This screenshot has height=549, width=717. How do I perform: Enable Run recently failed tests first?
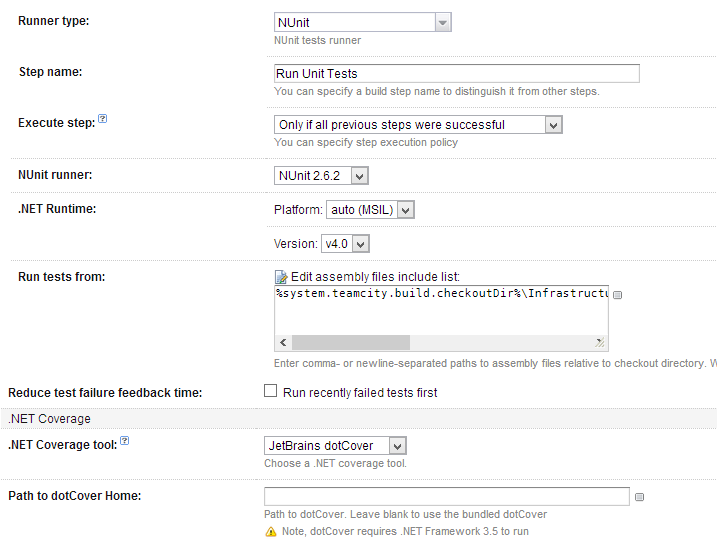coord(270,392)
